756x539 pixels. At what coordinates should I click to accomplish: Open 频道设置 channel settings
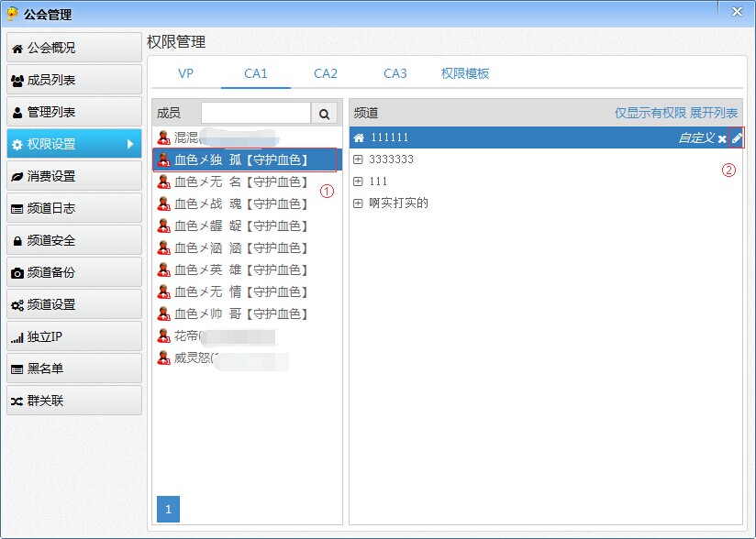pos(74,304)
